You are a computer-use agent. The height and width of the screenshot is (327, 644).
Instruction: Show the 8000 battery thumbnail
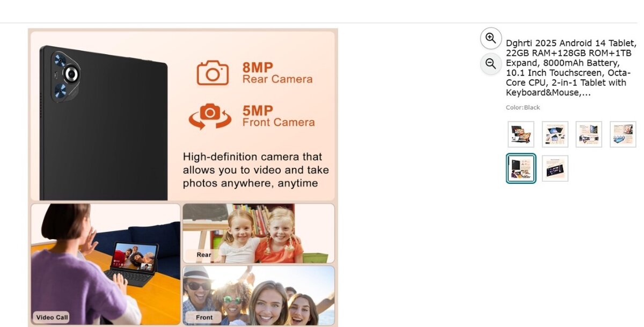(623, 134)
